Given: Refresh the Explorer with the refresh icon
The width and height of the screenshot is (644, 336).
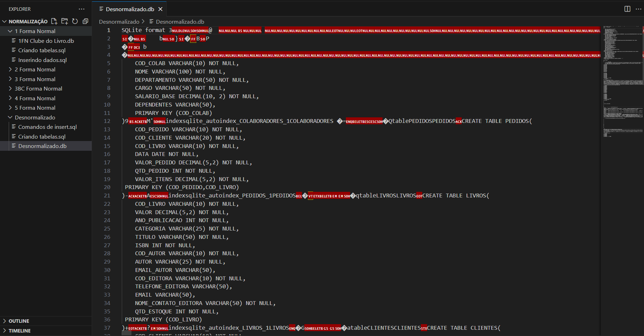Looking at the screenshot, I should (x=75, y=21).
